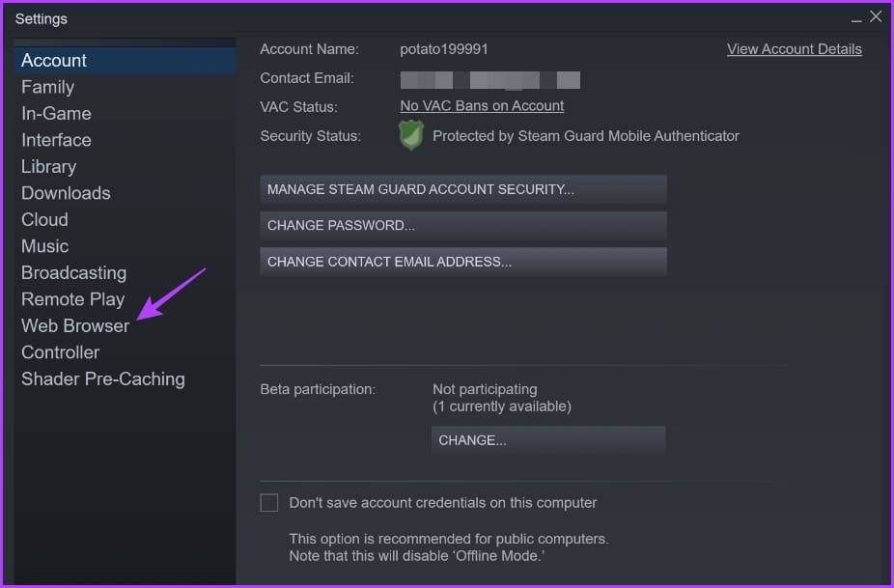Select Remote Play settings
Screen dimensions: 894x588
coord(73,299)
